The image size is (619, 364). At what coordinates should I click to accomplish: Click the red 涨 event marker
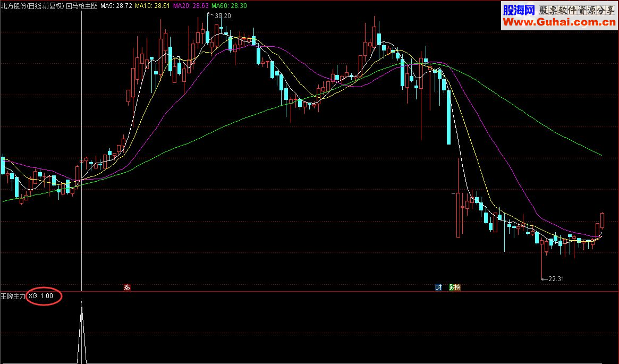[x=127, y=287]
